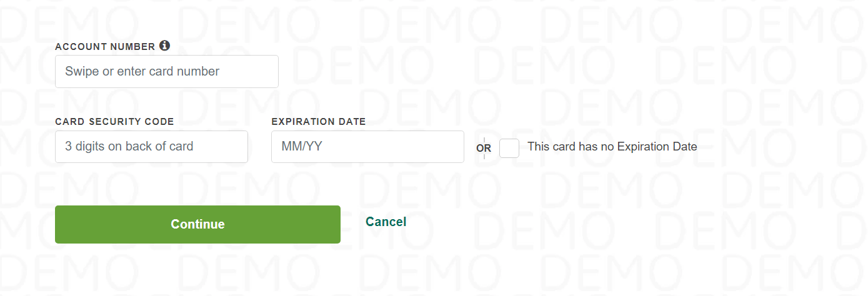Image resolution: width=868 pixels, height=296 pixels.
Task: Select the "3 digits on back of card" field
Action: [x=151, y=147]
